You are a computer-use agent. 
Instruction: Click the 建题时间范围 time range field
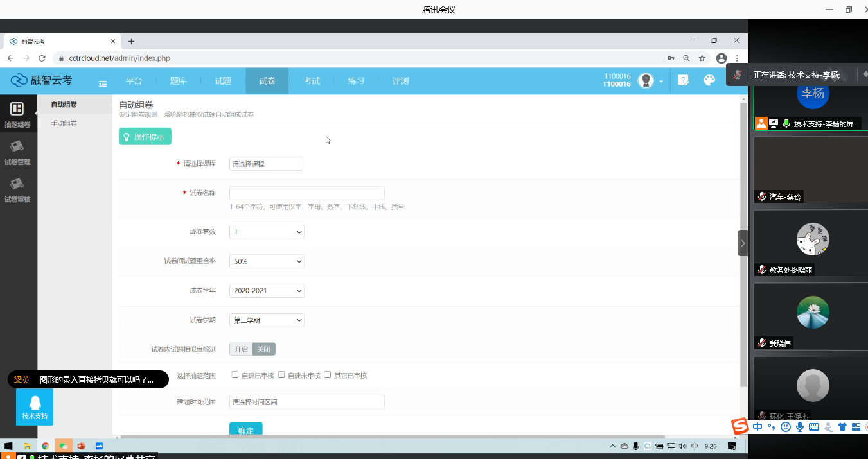[x=307, y=402]
